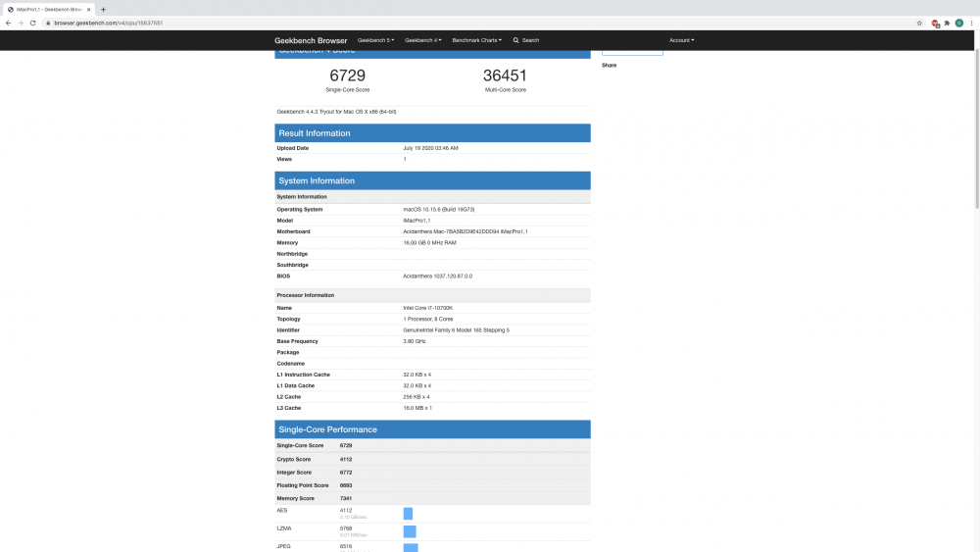Click the Share heading in the sidebar
980x552 pixels.
[x=610, y=65]
